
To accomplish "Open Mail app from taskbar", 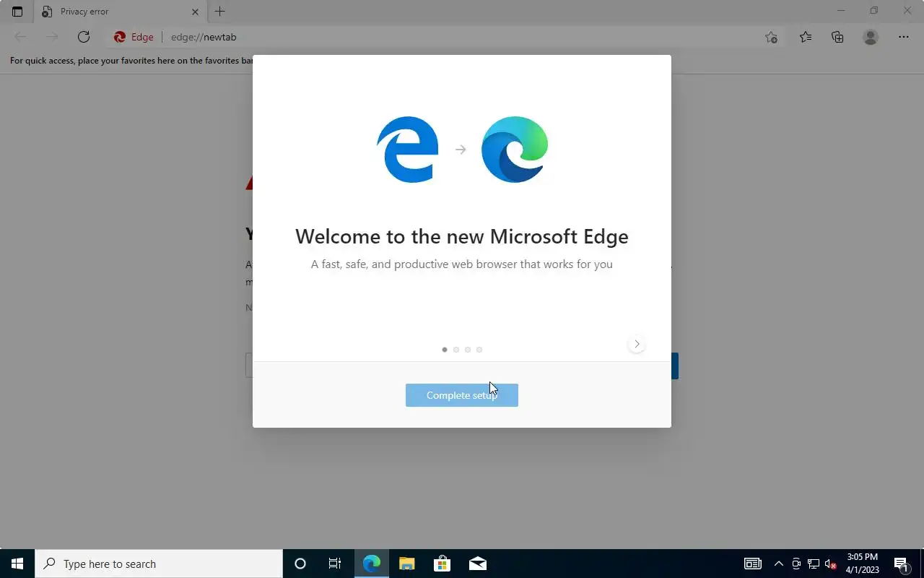I will [477, 564].
